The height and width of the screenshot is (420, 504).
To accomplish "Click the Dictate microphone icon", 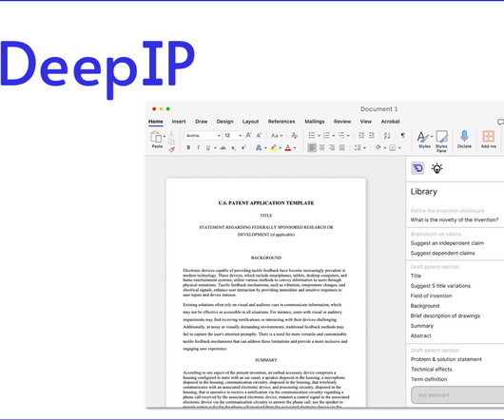I will [x=464, y=136].
